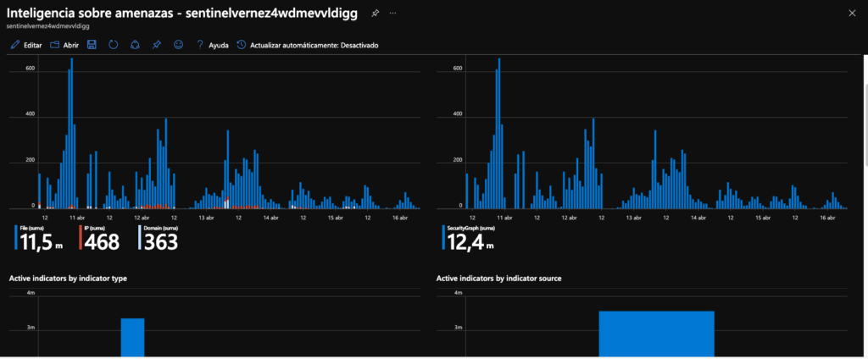
Task: Select the Domain (suma) legend entry
Action: point(159,239)
